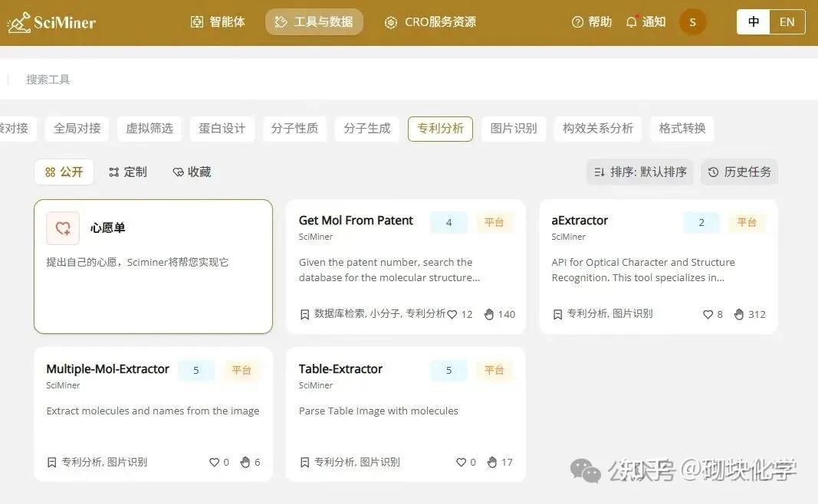The height and width of the screenshot is (504, 818).
Task: Switch to the 图片识别 category tab
Action: point(513,129)
